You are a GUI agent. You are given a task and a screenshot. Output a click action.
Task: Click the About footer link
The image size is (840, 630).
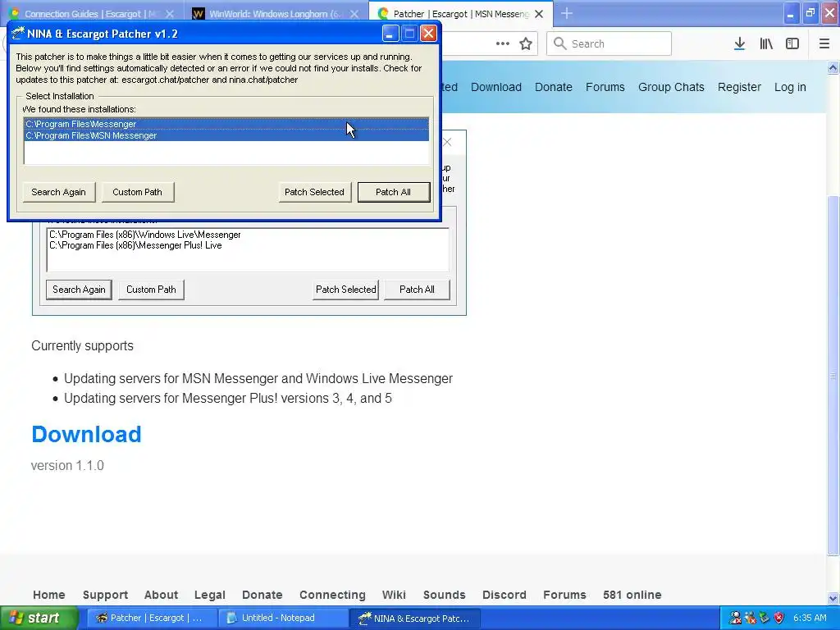click(161, 595)
